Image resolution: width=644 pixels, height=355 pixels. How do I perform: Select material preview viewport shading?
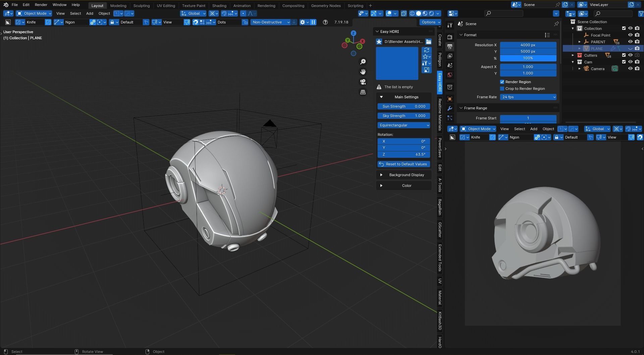425,14
